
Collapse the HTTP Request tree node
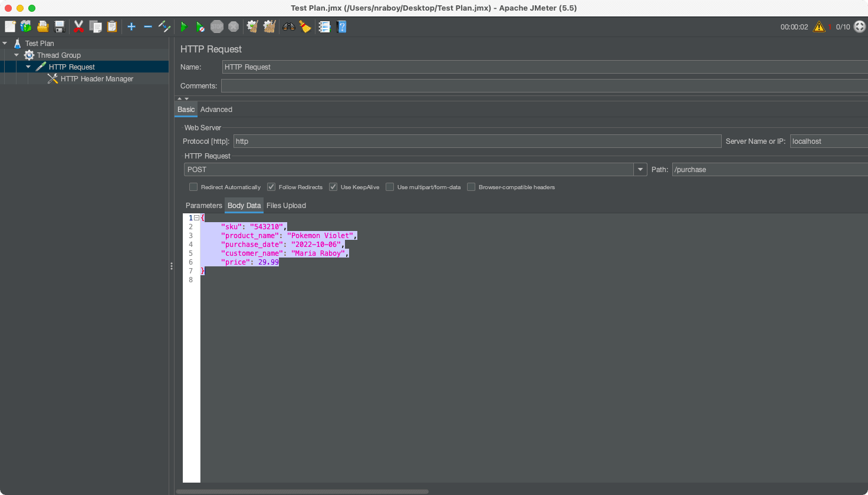[28, 67]
